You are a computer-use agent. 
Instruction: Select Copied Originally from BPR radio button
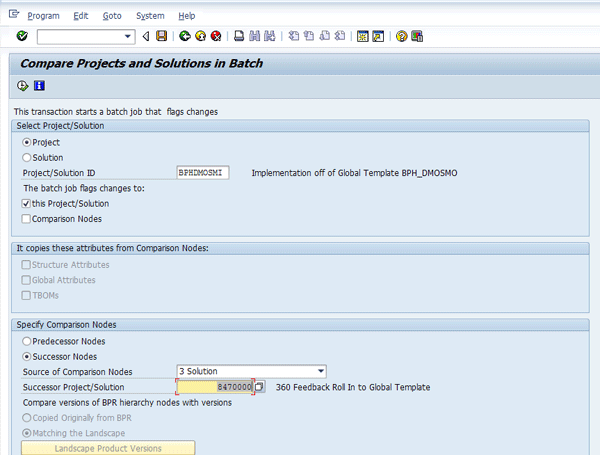pyautogui.click(x=26, y=418)
